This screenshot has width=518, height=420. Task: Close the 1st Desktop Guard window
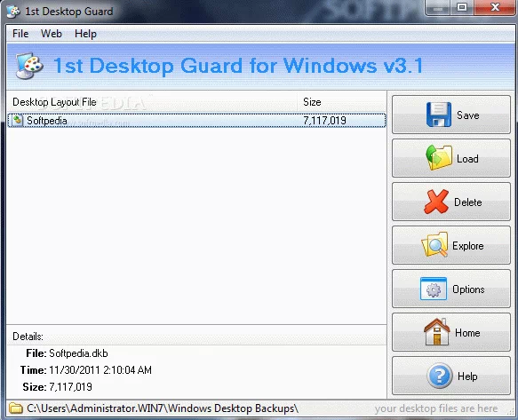(x=495, y=7)
